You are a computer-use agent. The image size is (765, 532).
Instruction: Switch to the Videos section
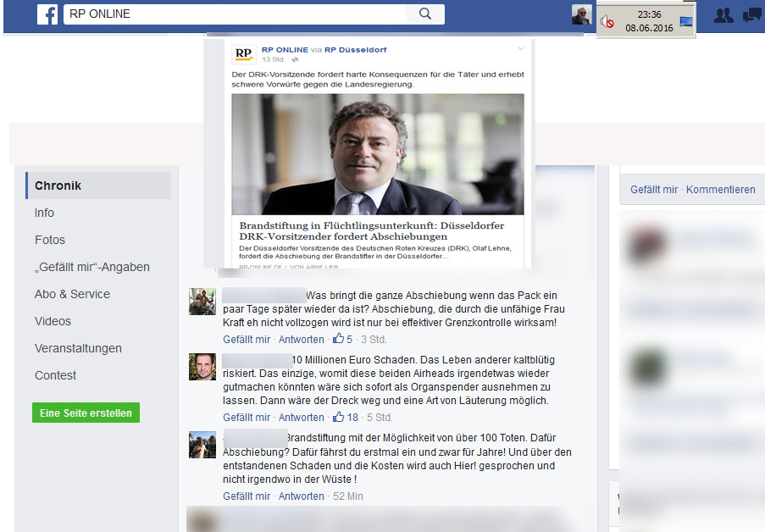[53, 321]
